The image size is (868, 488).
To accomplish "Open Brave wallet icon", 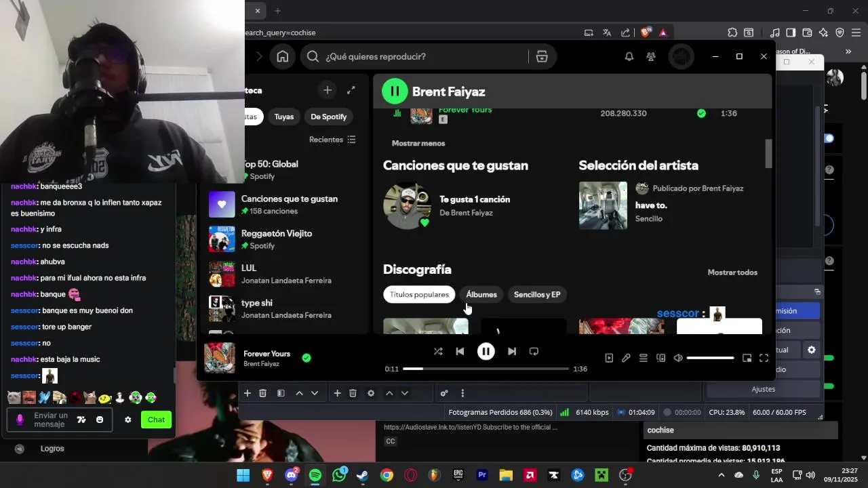I will 807,33.
